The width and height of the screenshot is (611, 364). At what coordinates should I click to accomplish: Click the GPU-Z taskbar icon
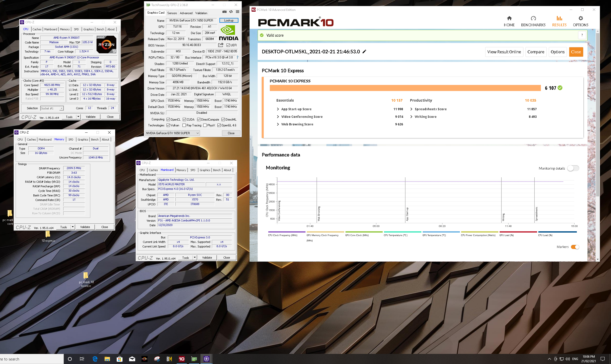pyautogui.click(x=194, y=359)
